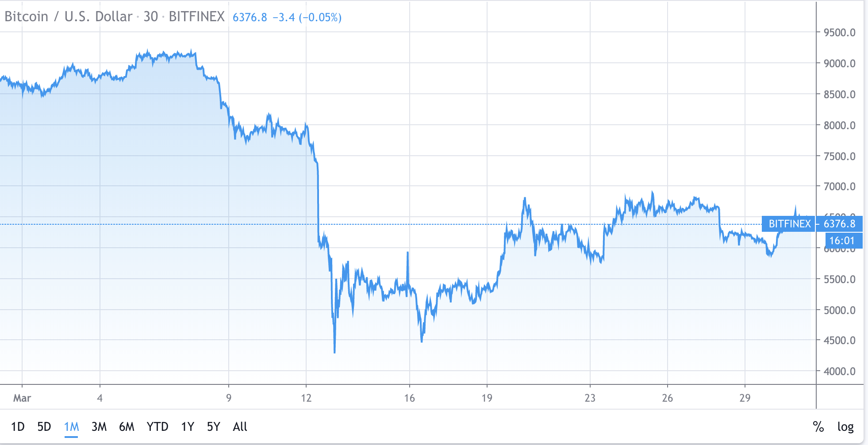Click the 16:01 countdown label
868x445 pixels.
tap(842, 241)
